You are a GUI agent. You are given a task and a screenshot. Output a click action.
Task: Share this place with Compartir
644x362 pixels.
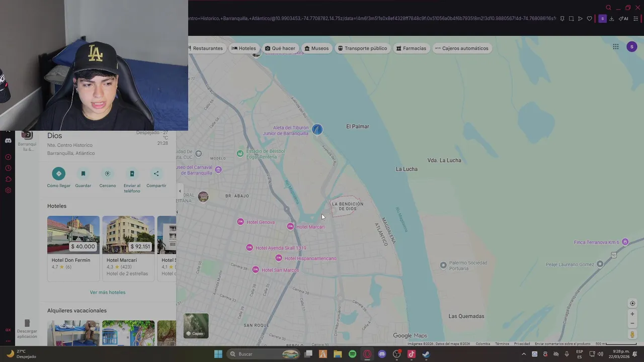click(156, 174)
